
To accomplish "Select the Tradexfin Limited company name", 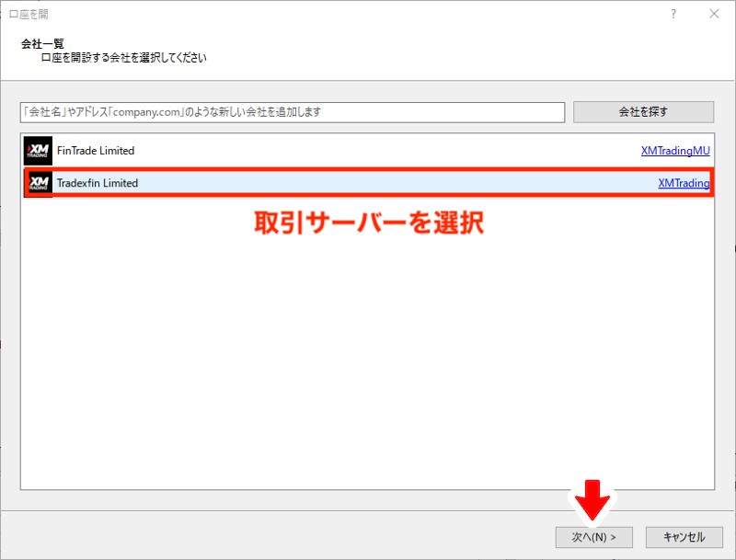I will tap(98, 183).
